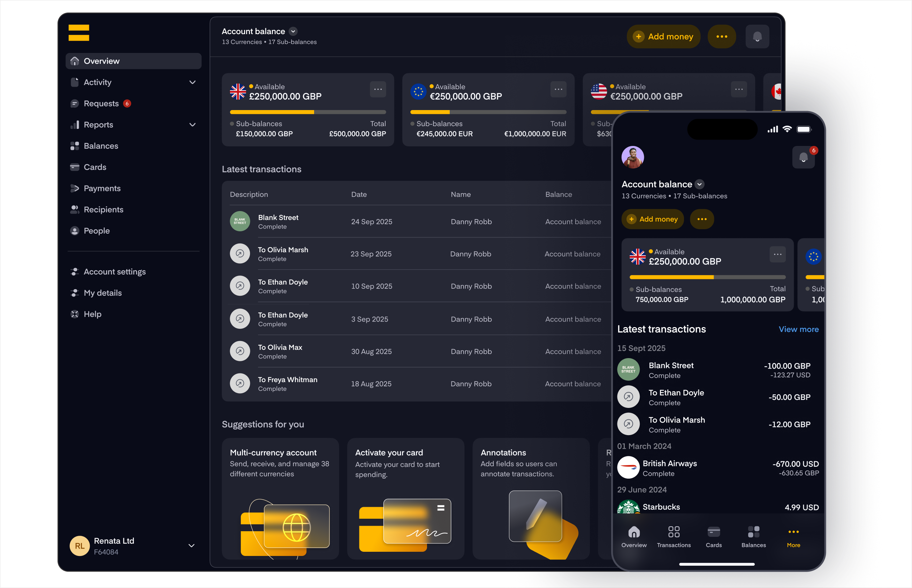Click the Blank Street merchant icon in table
The image size is (912, 588).
point(240,222)
